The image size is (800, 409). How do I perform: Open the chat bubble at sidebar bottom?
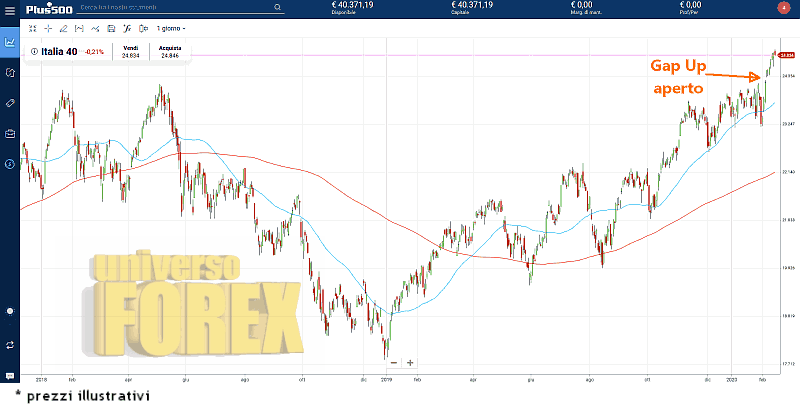click(x=9, y=311)
